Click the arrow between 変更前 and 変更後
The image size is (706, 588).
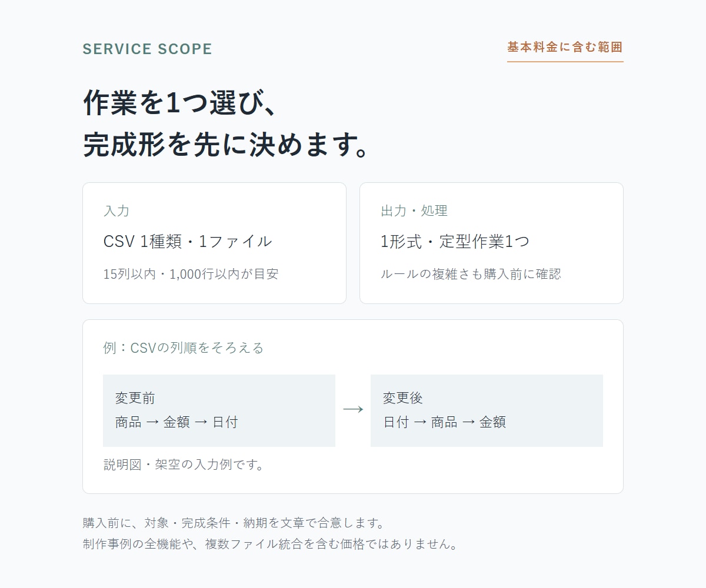353,410
